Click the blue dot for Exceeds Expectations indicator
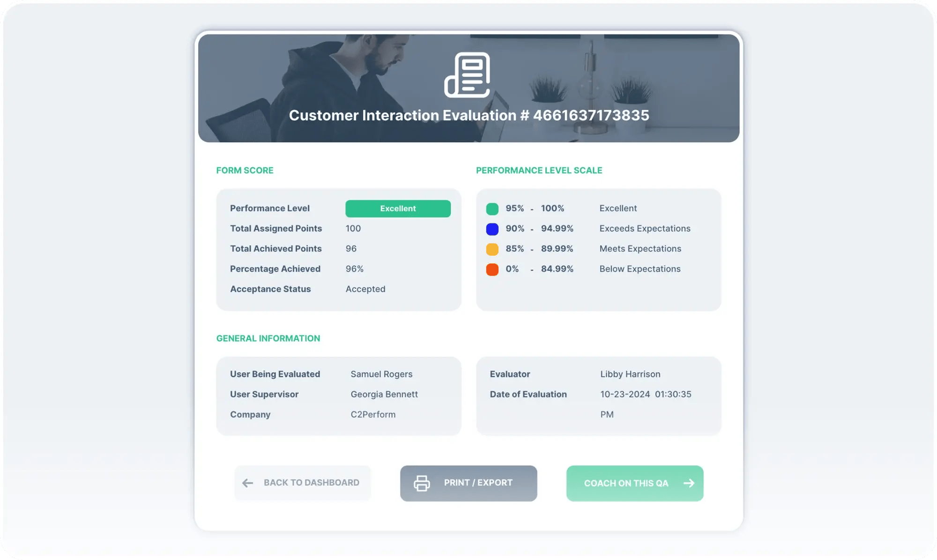This screenshot has width=937, height=560. tap(492, 228)
